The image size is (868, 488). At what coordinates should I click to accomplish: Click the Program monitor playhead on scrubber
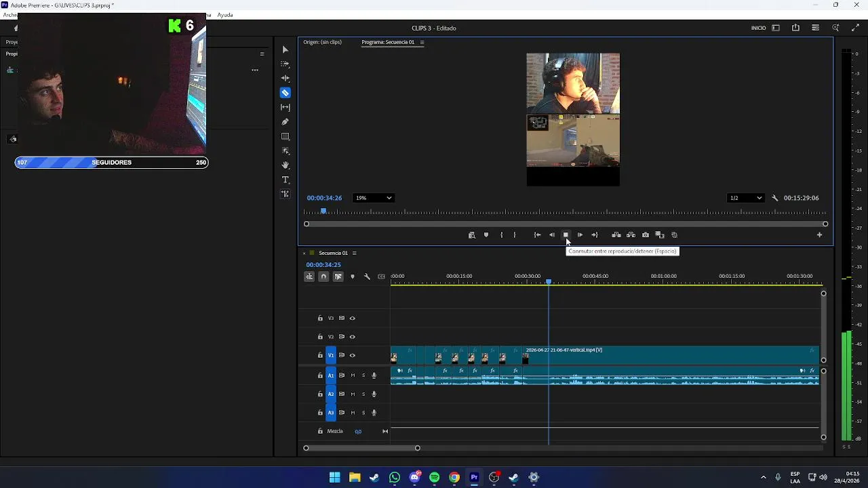[x=323, y=211]
